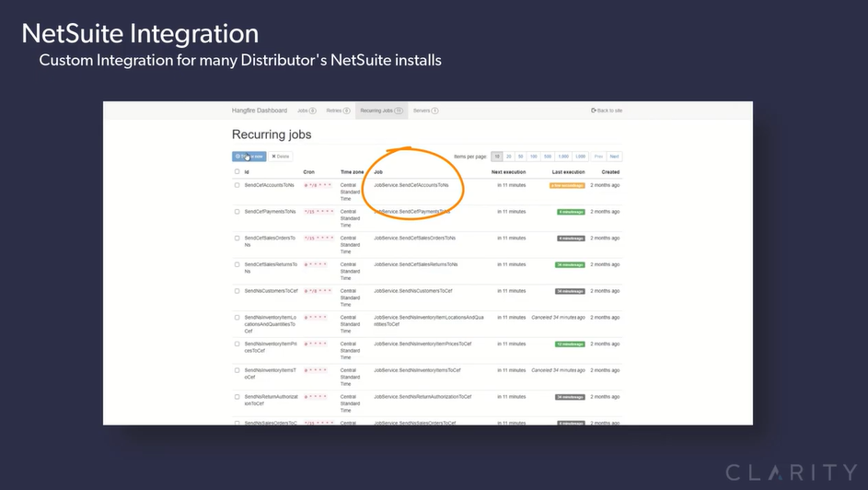Click JobService.SendCefAccountsToNs in the Job column
The image size is (868, 490).
pos(411,185)
